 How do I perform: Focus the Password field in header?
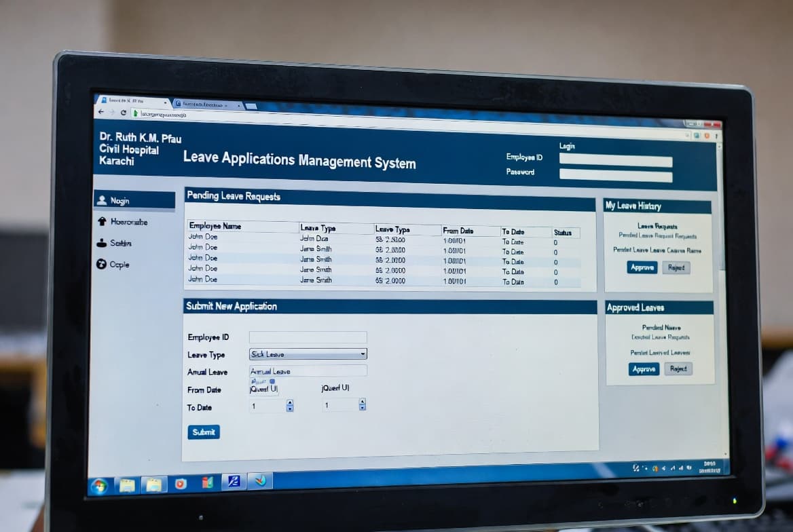(x=616, y=176)
